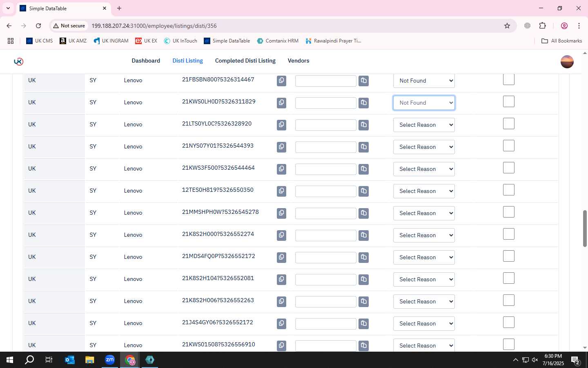Click paste icon beside 21FBSBN800 input field
This screenshot has width=588, height=368.
click(x=363, y=81)
